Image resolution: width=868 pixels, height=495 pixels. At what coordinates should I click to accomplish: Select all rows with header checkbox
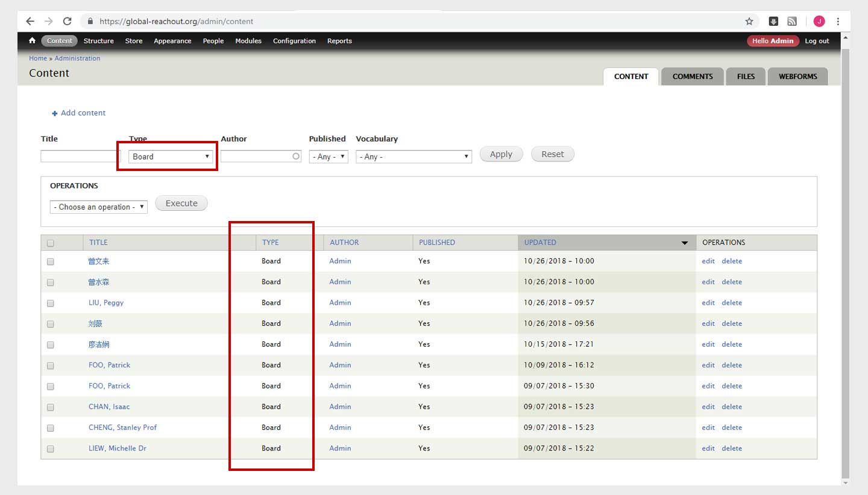pyautogui.click(x=51, y=243)
